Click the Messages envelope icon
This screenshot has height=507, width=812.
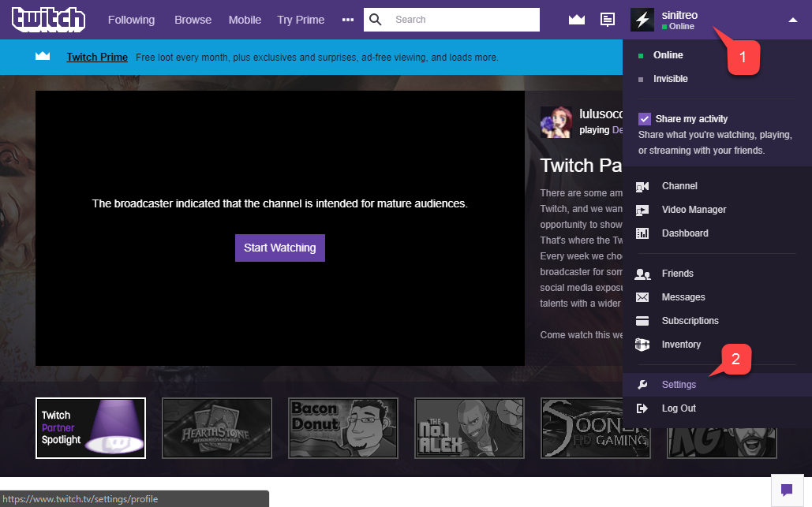pyautogui.click(x=642, y=297)
